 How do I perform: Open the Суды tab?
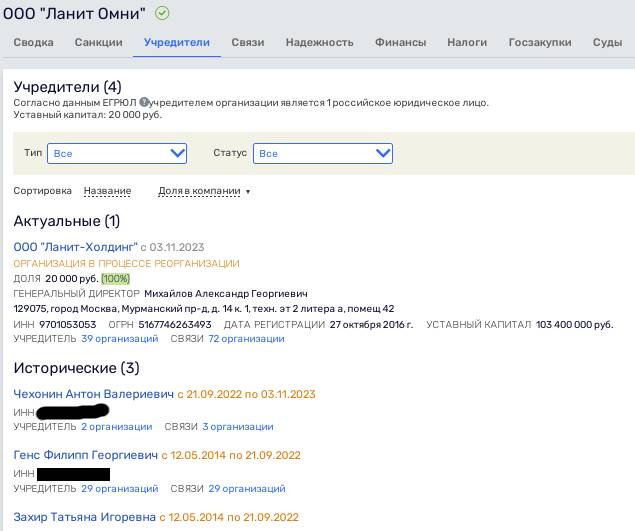[607, 42]
